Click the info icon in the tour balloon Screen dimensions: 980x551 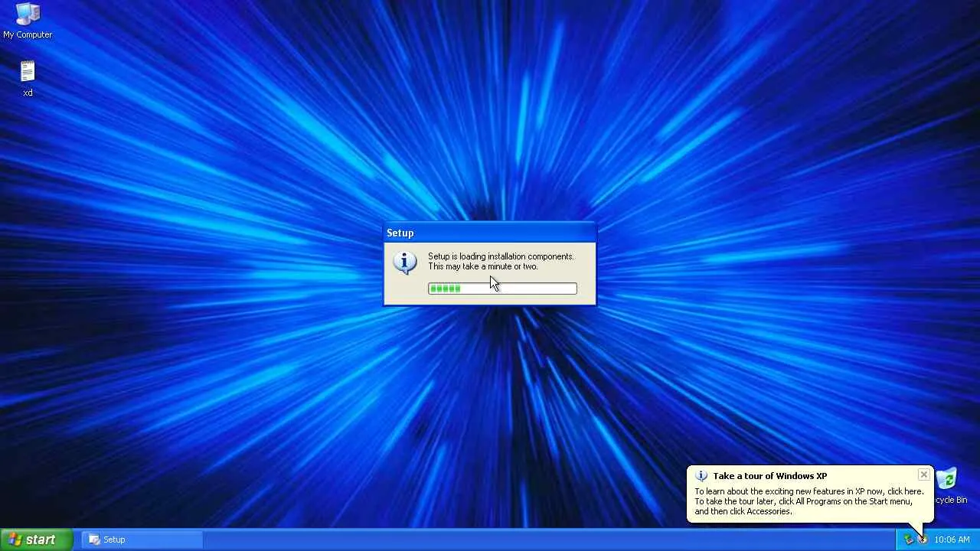point(701,476)
